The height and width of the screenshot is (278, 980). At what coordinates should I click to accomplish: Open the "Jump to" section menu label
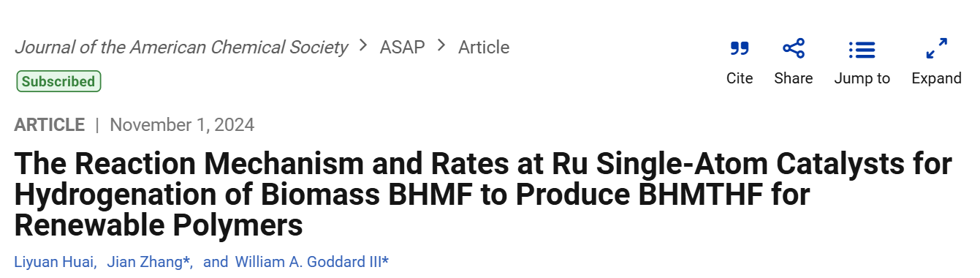[862, 78]
